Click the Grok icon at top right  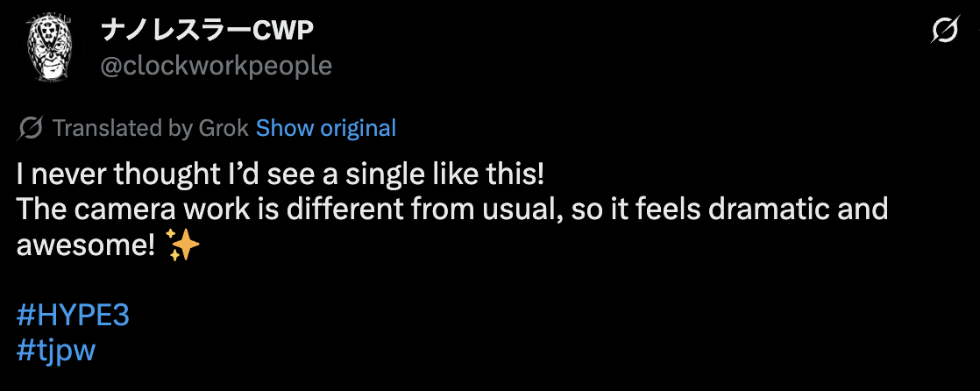coord(945,32)
